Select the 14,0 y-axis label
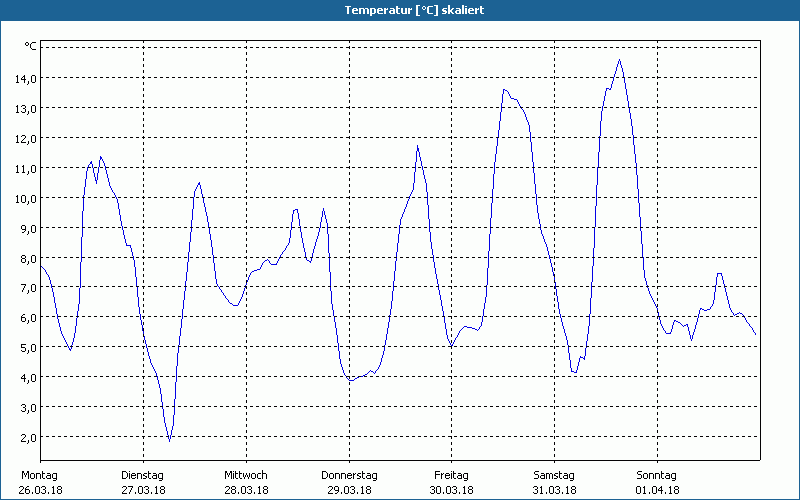 [25, 78]
